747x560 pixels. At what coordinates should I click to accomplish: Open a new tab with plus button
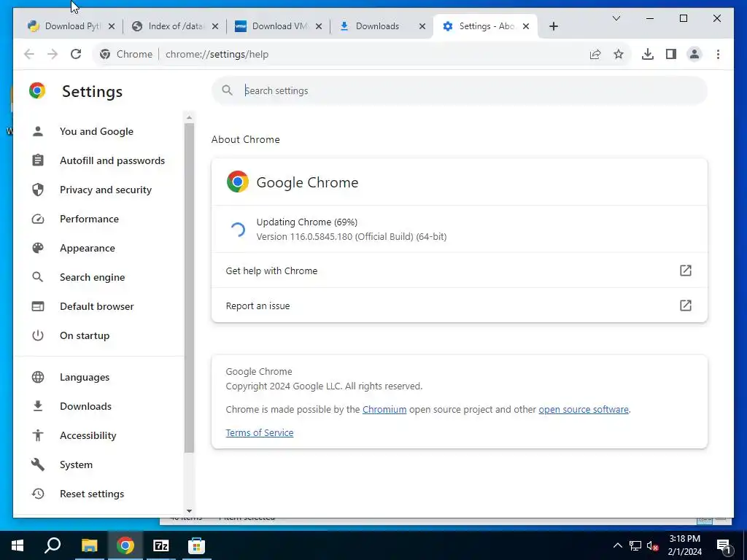(x=553, y=26)
